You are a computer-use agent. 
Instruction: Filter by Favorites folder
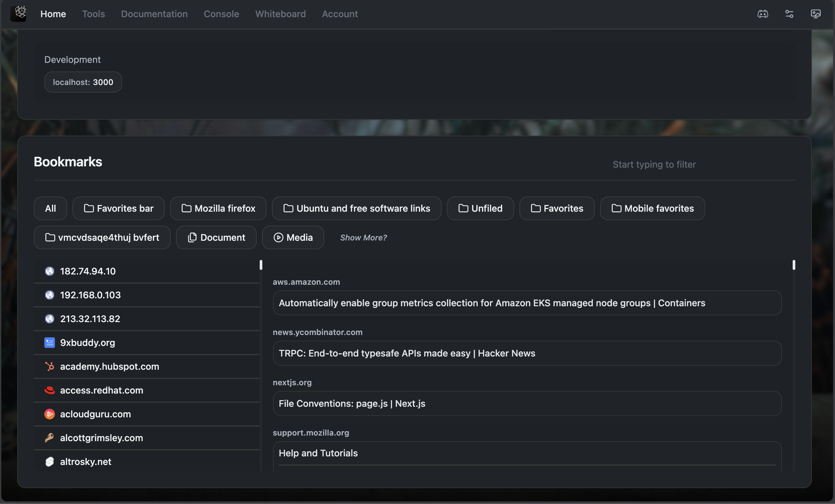[x=557, y=208]
